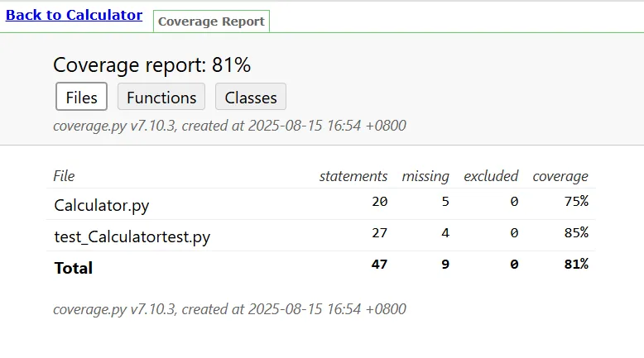Open the Calculator.py file report
644x358 pixels.
102,204
